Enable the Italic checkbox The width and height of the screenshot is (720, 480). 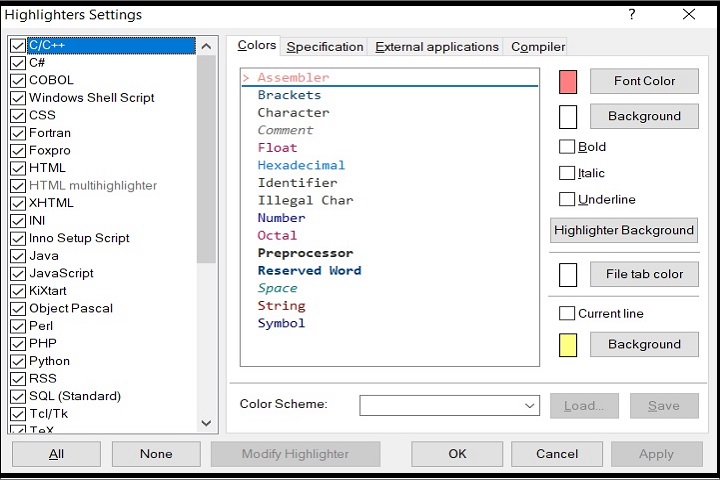tap(567, 173)
